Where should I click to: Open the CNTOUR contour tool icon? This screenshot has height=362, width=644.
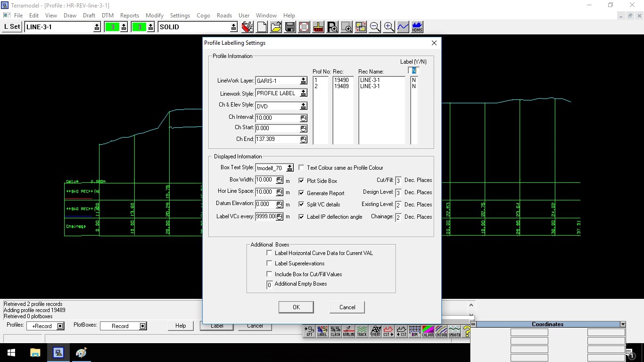[x=441, y=331]
